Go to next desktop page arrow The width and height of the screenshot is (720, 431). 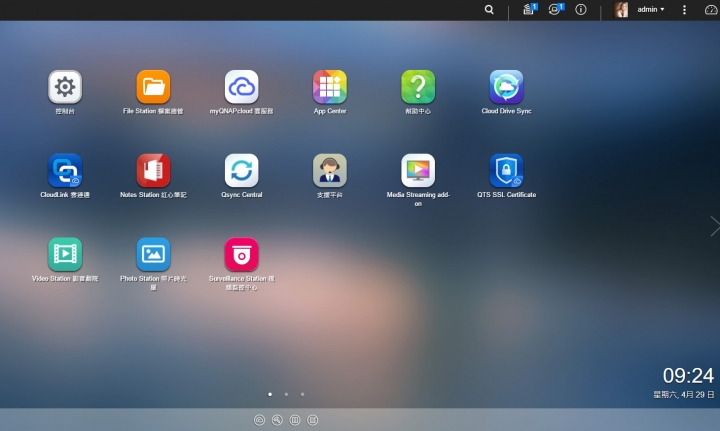pyautogui.click(x=714, y=226)
